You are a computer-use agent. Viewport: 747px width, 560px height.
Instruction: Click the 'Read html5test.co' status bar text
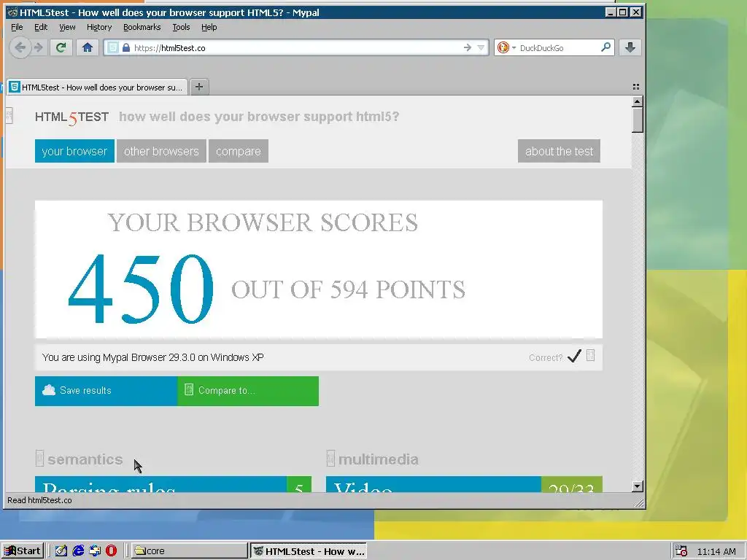(39, 500)
